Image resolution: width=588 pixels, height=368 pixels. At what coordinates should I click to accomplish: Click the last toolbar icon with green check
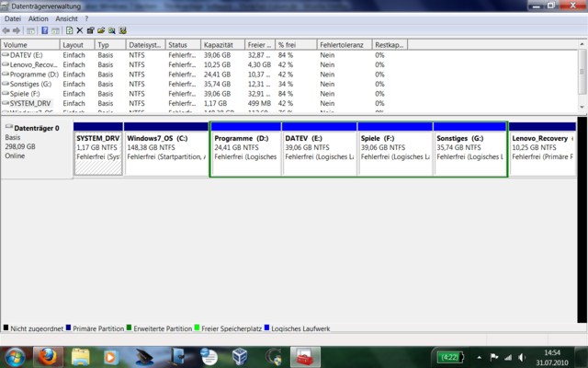(122, 30)
